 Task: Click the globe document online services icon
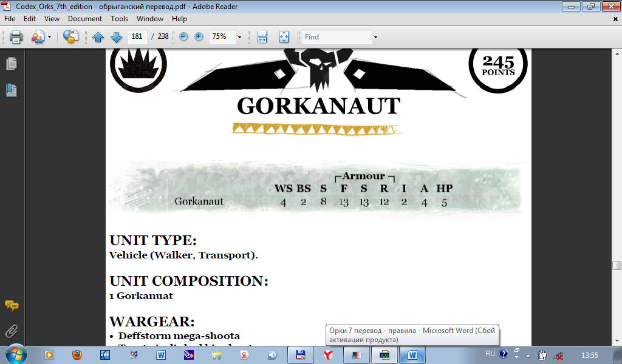coord(70,37)
